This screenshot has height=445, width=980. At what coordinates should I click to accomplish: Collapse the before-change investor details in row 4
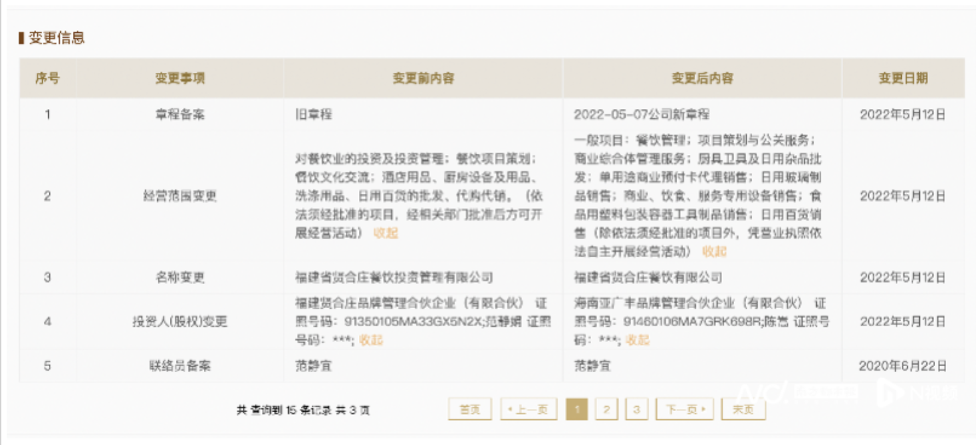coord(371,339)
